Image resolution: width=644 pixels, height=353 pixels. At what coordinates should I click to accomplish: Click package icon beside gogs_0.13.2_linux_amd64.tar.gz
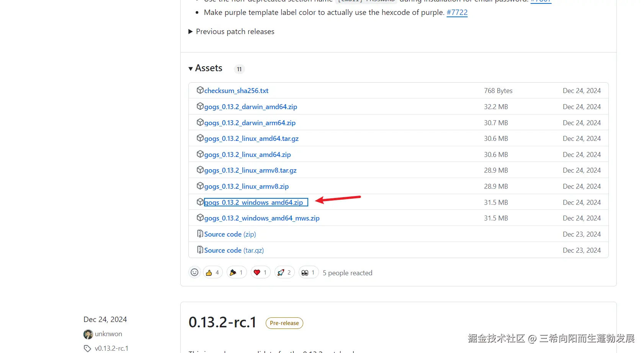[200, 138]
